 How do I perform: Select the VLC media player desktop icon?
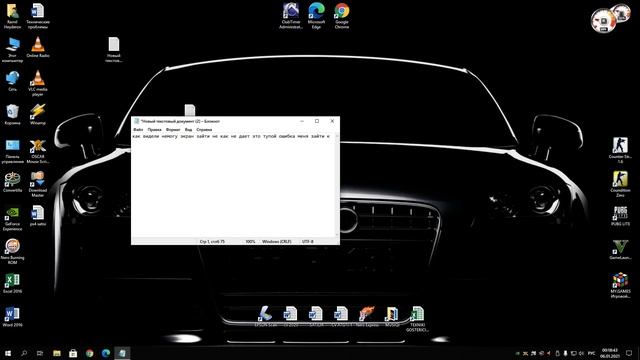[38, 83]
